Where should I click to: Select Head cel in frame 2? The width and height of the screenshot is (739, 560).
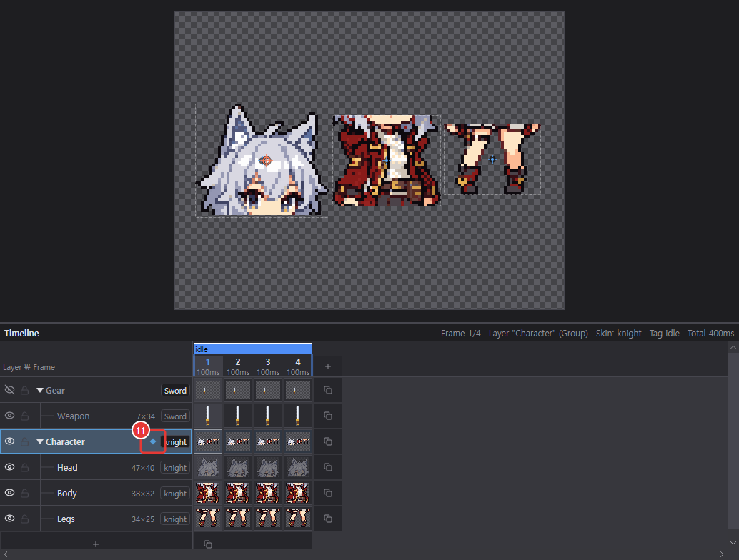(238, 467)
